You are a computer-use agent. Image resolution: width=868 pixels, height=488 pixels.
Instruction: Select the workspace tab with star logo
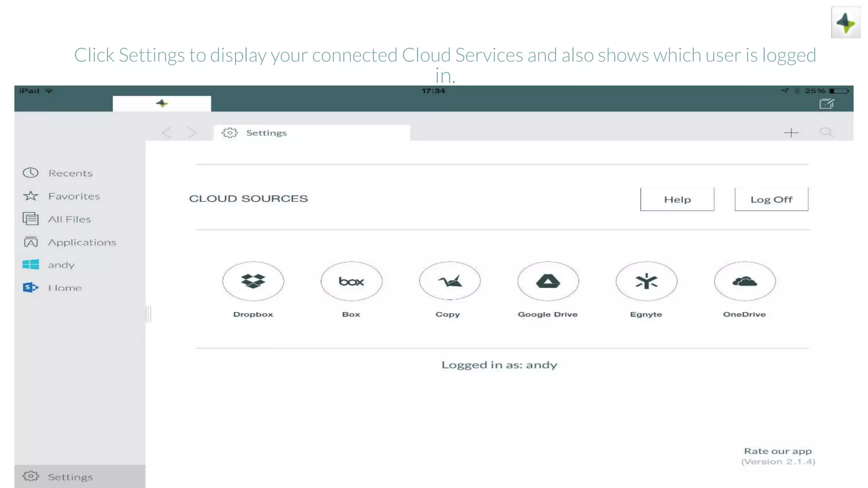point(162,104)
